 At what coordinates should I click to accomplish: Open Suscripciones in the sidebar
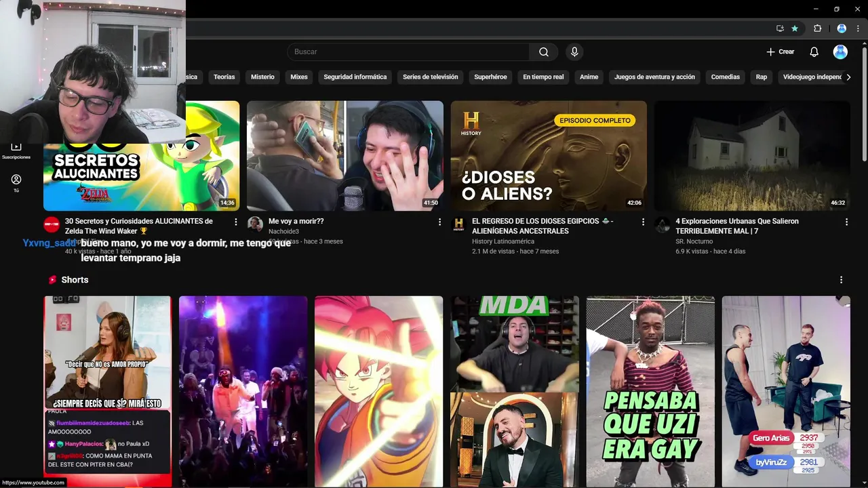[x=16, y=150]
